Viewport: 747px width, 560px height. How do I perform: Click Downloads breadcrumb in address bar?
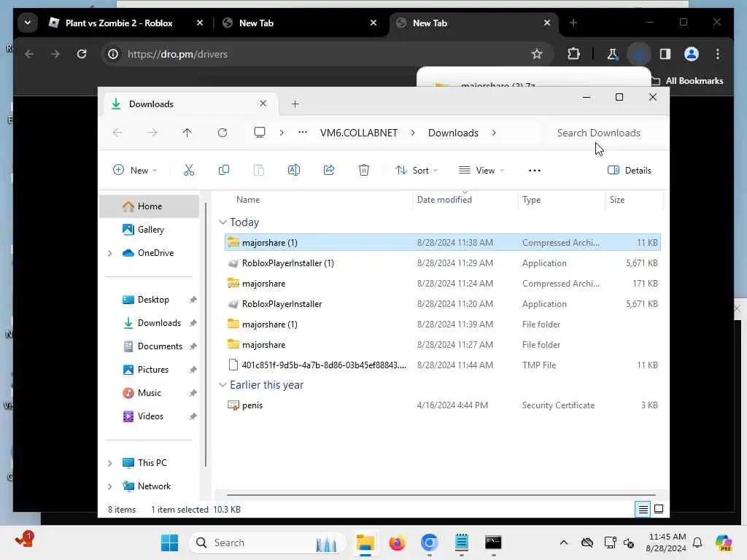pyautogui.click(x=453, y=133)
